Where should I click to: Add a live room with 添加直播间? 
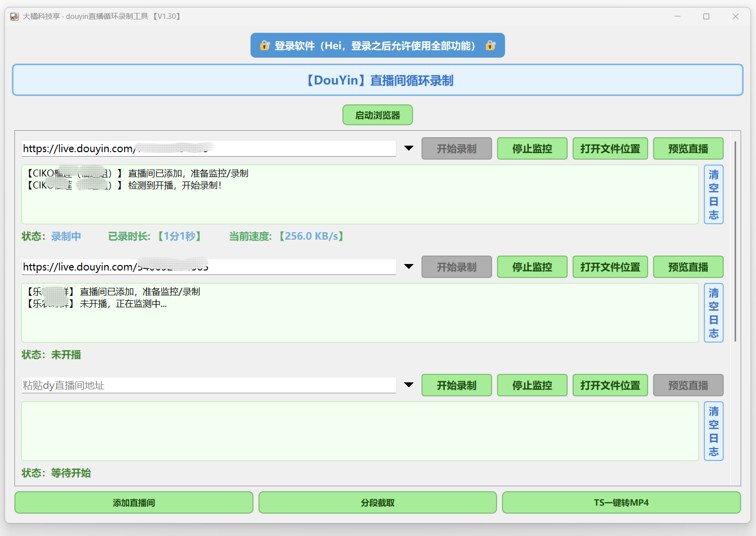(134, 503)
